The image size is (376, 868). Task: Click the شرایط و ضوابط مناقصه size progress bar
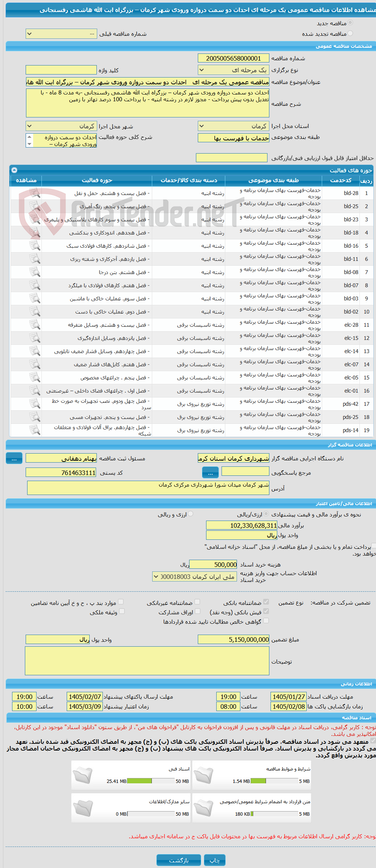point(274,781)
